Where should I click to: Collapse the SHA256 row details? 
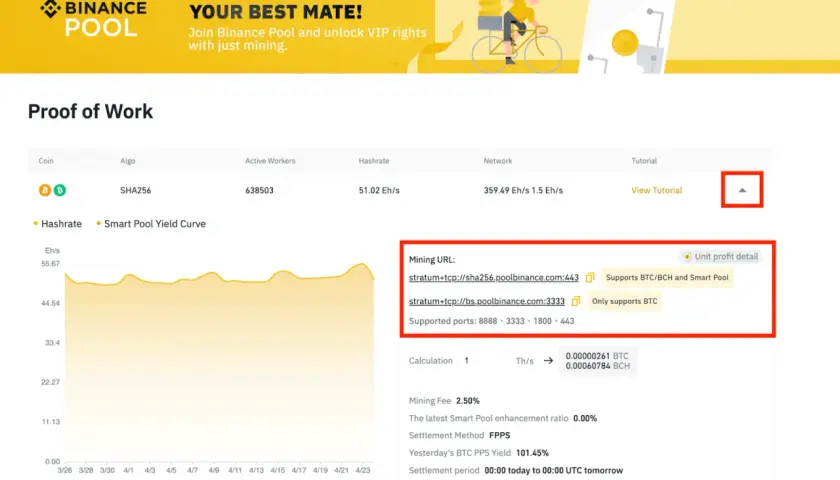click(742, 190)
